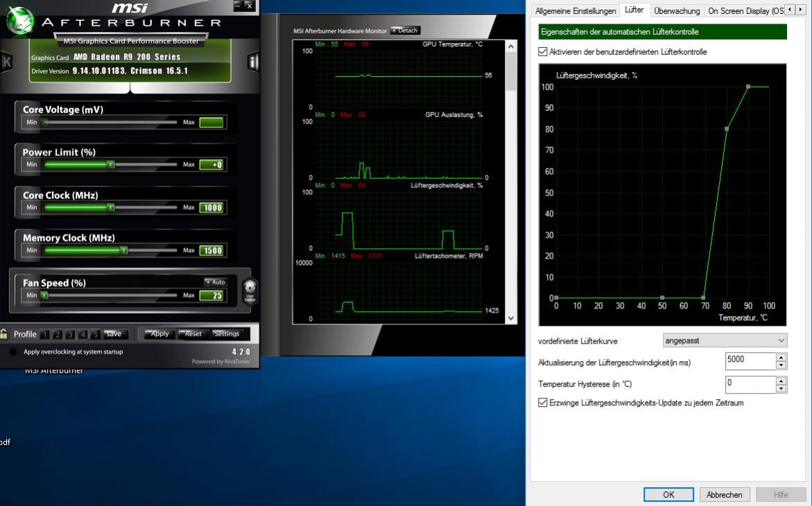Click the GPU Temperatur graph

(x=398, y=78)
